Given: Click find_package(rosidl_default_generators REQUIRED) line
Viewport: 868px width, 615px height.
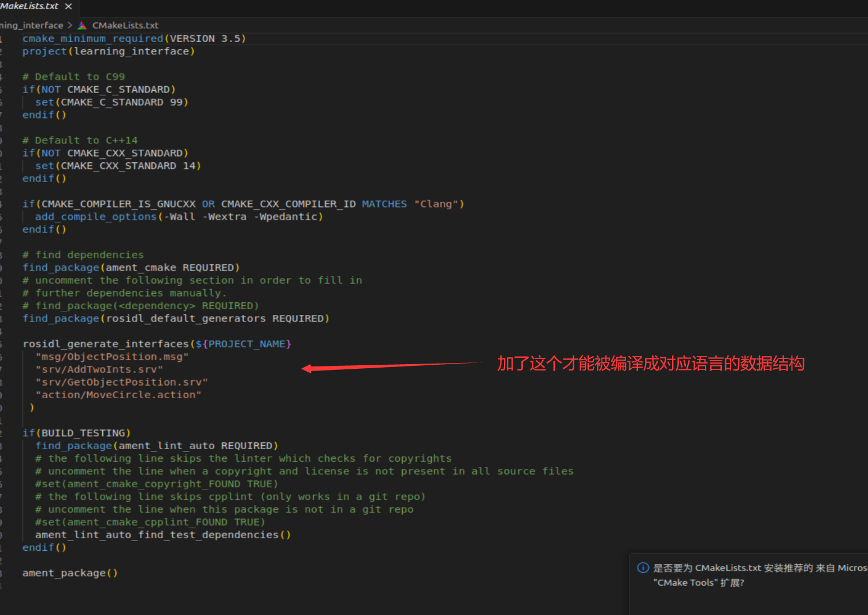Looking at the screenshot, I should [176, 318].
